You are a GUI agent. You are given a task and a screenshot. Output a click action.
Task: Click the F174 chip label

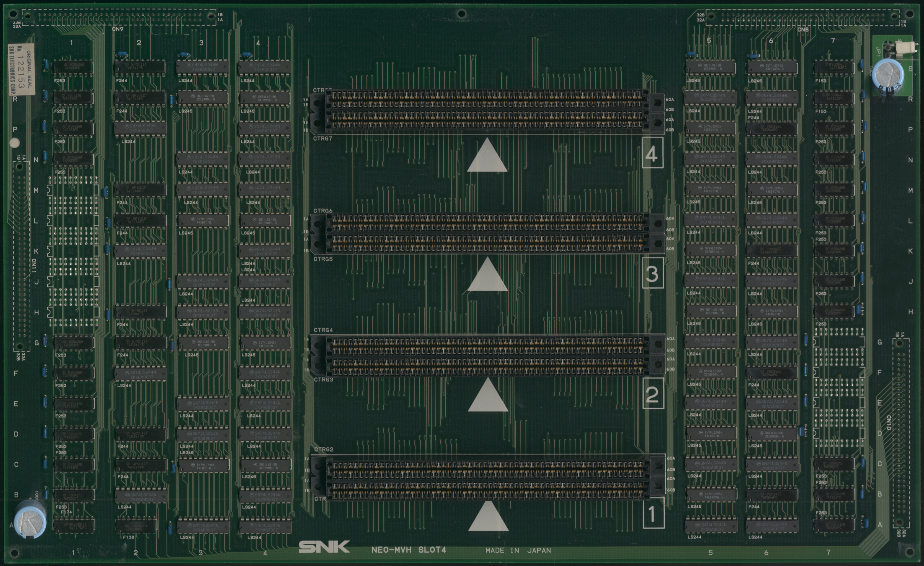(x=66, y=512)
